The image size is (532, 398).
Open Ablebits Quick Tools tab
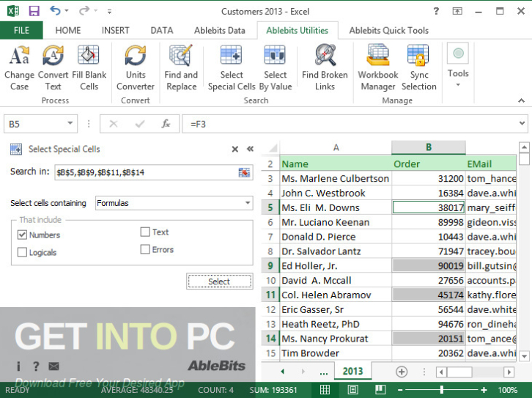pyautogui.click(x=389, y=30)
